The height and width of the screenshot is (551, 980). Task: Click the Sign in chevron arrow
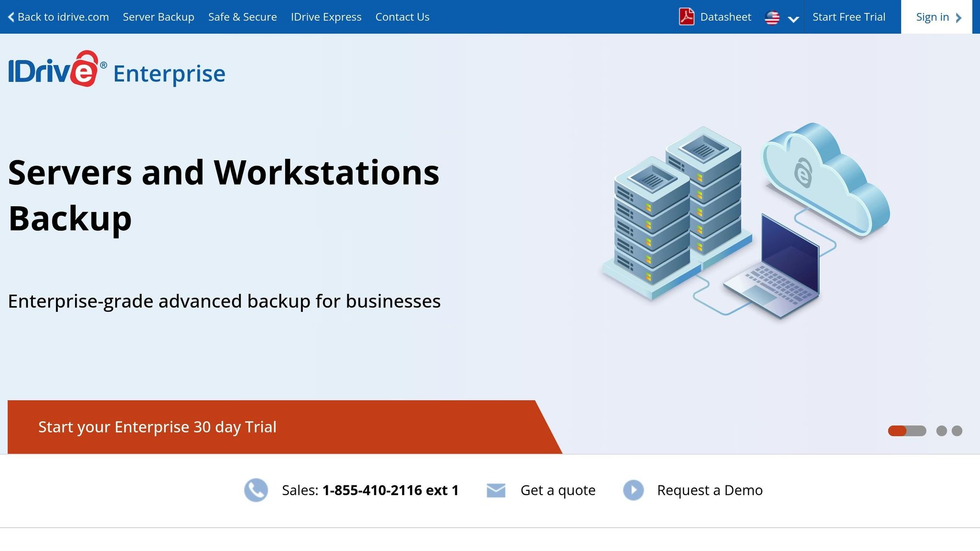tap(958, 18)
